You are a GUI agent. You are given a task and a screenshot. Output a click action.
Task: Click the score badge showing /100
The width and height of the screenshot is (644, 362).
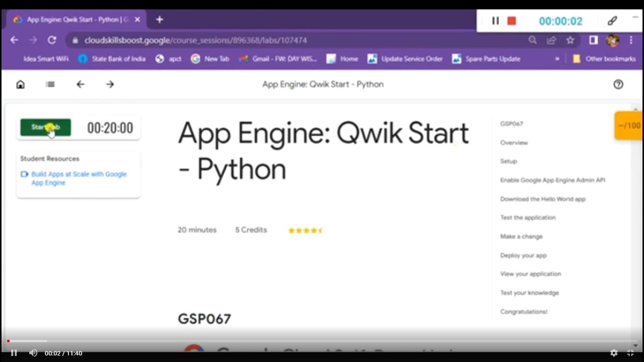tap(628, 126)
